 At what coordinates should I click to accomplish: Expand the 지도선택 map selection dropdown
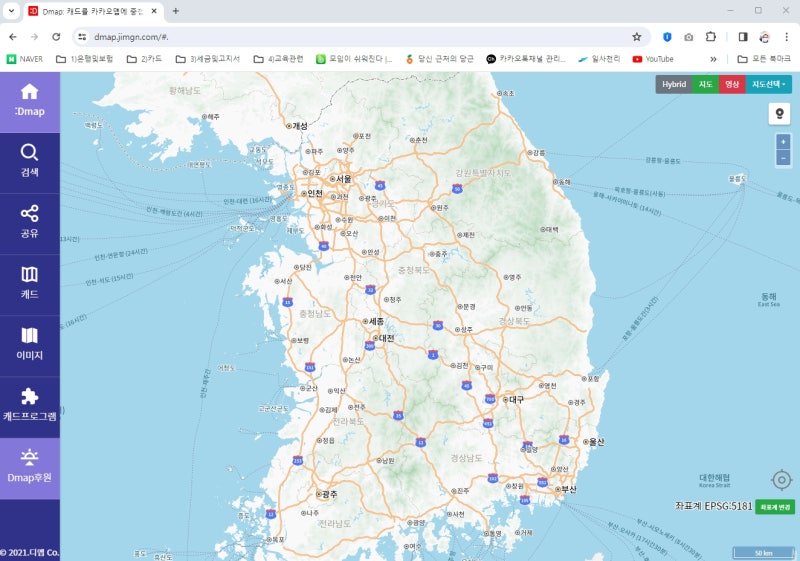(x=769, y=84)
